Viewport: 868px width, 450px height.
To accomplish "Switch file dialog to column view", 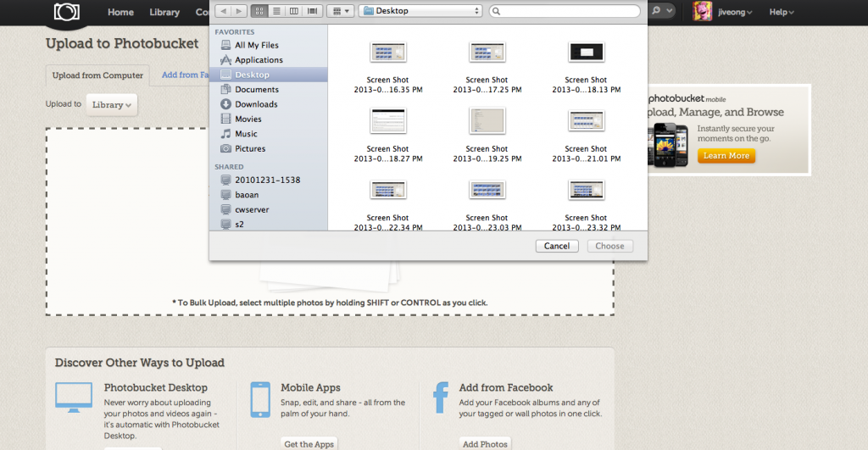I will point(294,11).
